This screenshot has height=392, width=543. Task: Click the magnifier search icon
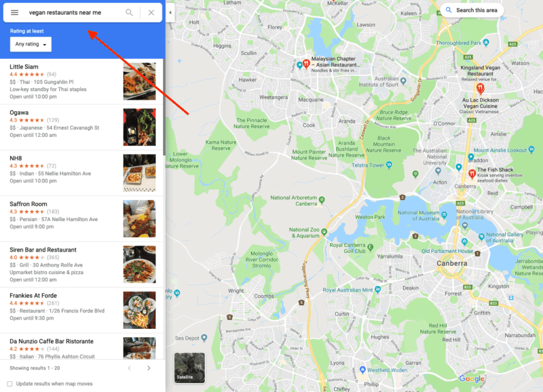[x=129, y=12]
